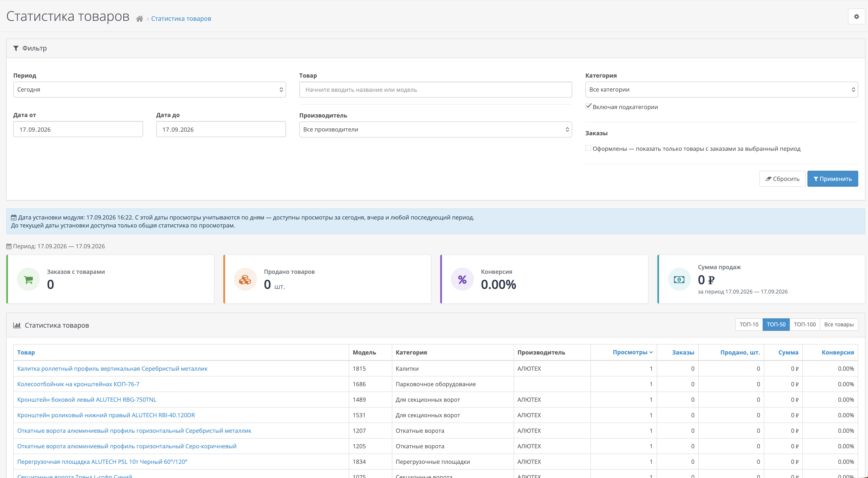
Task: Apply the filter with Применить button
Action: click(x=832, y=179)
